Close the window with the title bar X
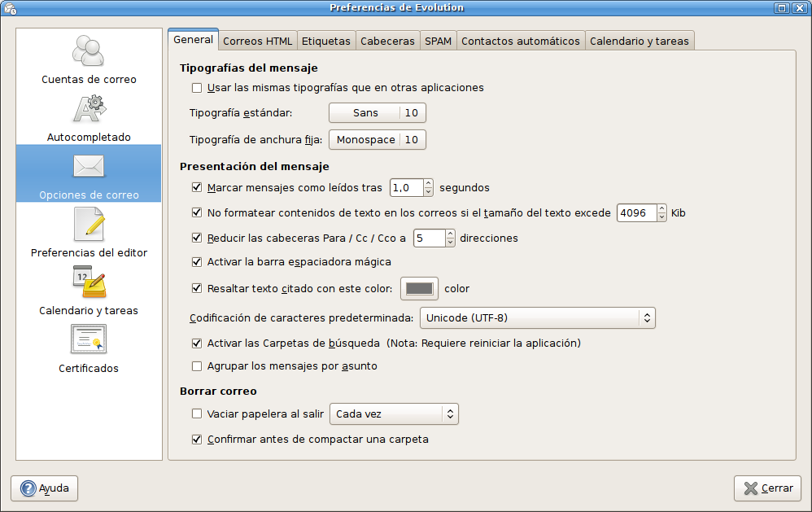812x512 pixels. click(x=800, y=8)
